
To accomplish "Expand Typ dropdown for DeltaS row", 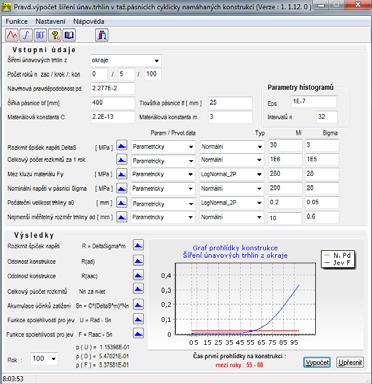I will tap(260, 147).
